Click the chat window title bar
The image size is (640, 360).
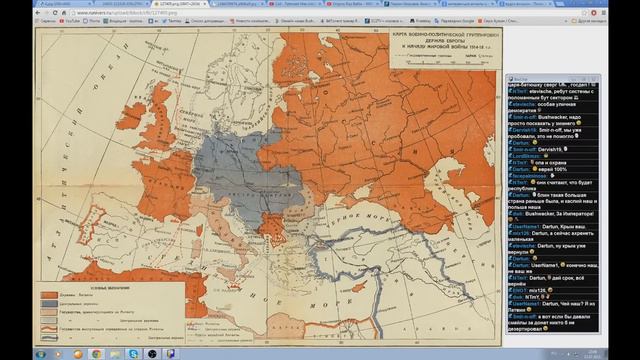[x=553, y=79]
